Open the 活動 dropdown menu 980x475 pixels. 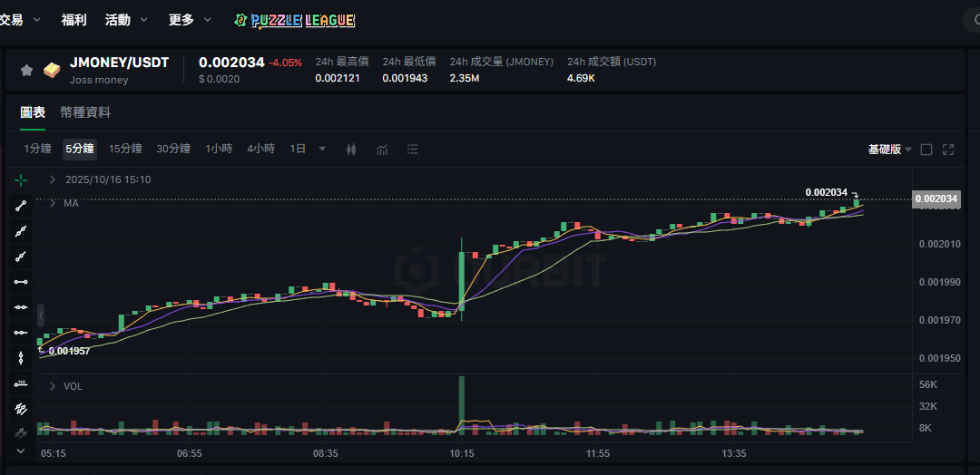(x=126, y=20)
